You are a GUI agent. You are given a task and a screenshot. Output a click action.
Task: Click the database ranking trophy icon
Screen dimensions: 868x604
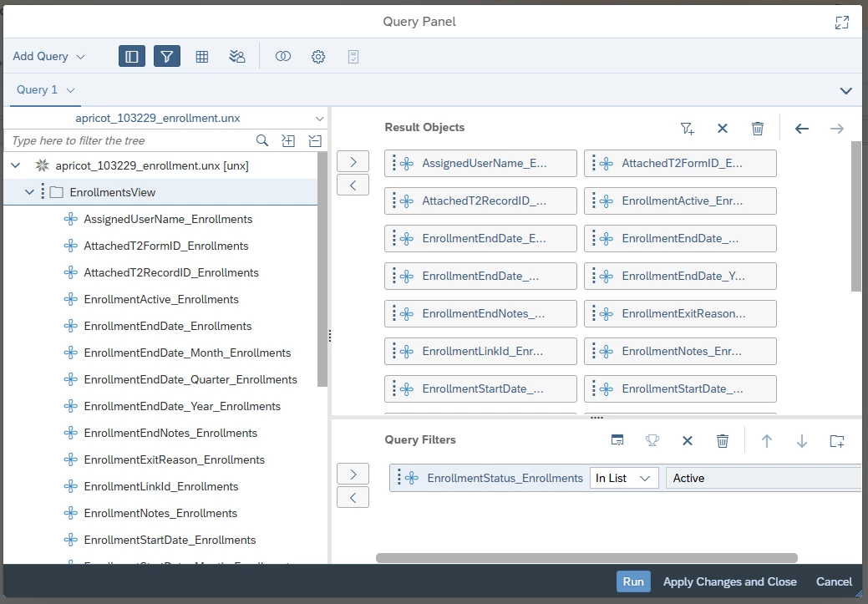tap(652, 441)
